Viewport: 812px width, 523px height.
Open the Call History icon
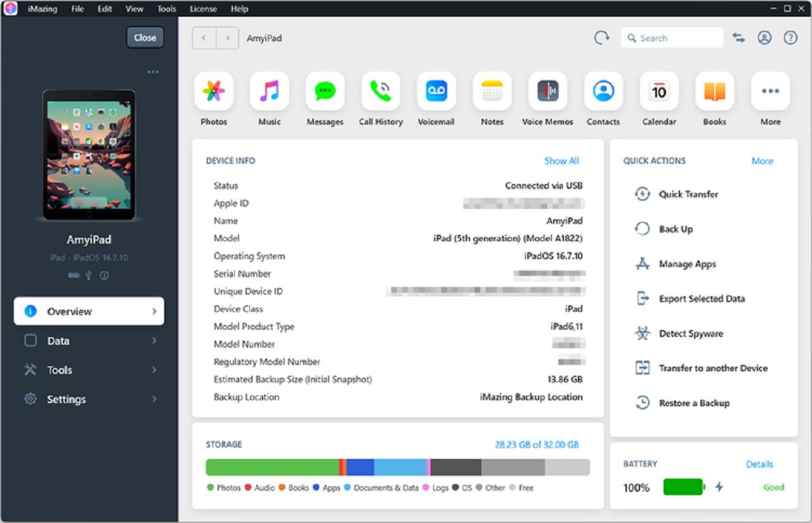pyautogui.click(x=381, y=91)
